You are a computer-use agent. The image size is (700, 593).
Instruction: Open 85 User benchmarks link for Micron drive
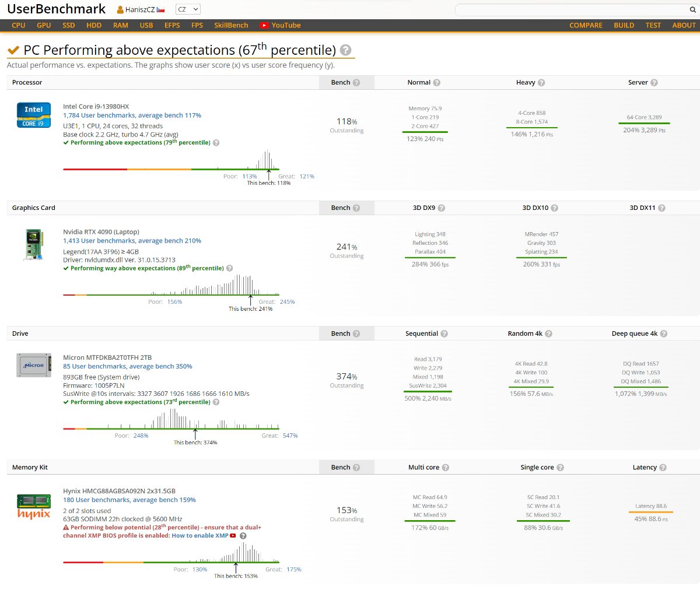pos(127,366)
